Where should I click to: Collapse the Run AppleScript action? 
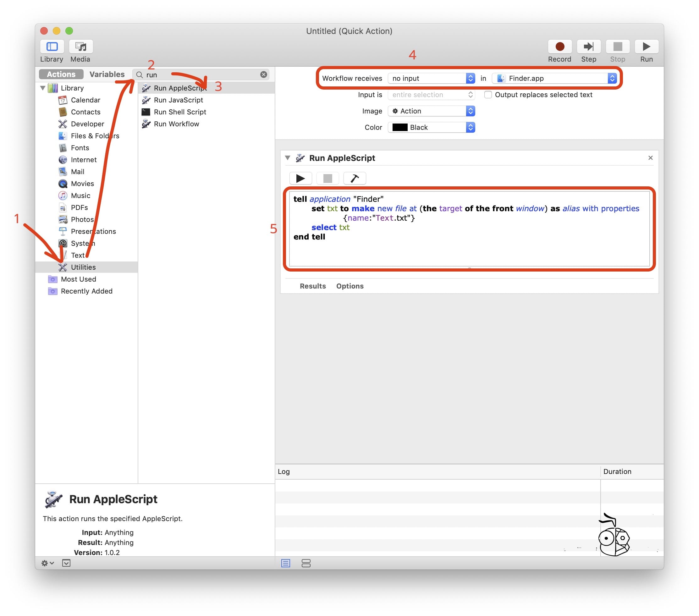(288, 158)
